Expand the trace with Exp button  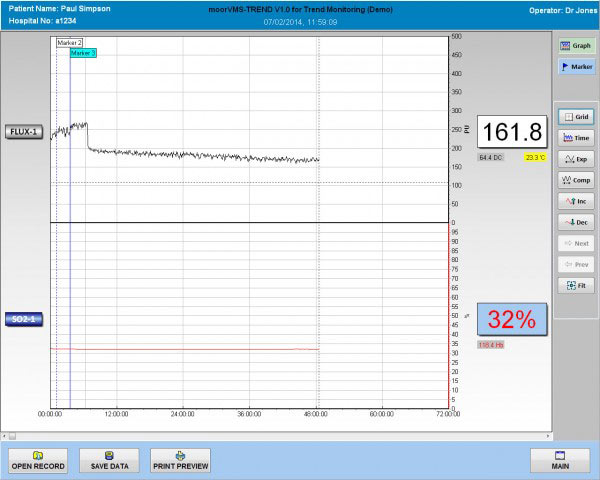pyautogui.click(x=575, y=159)
